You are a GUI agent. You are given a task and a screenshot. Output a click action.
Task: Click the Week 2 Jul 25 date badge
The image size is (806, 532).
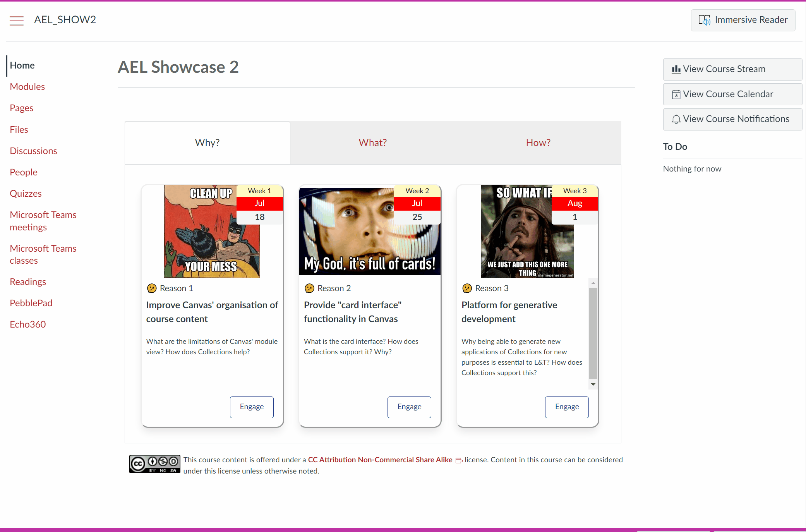coord(417,204)
